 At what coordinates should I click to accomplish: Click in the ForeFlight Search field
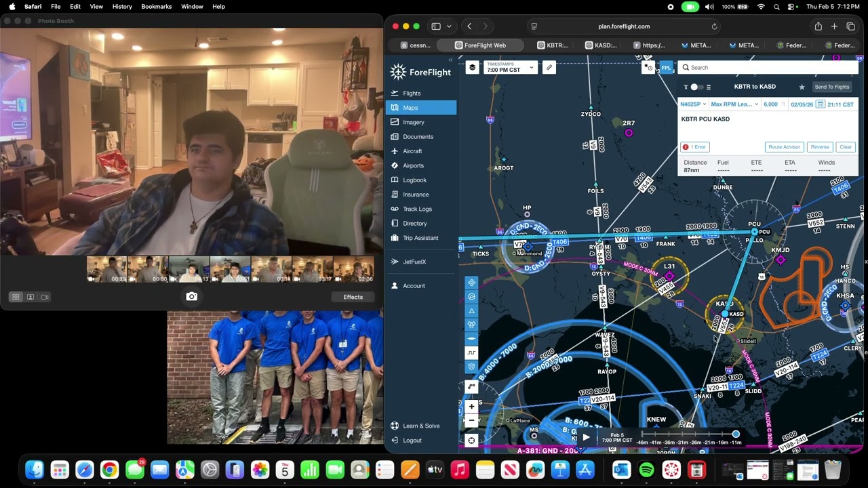pos(768,67)
